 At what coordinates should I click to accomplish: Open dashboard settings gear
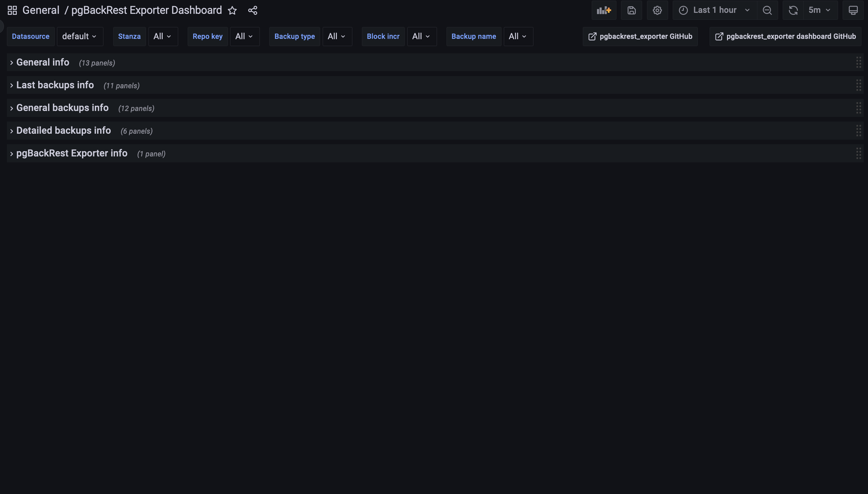(x=657, y=10)
